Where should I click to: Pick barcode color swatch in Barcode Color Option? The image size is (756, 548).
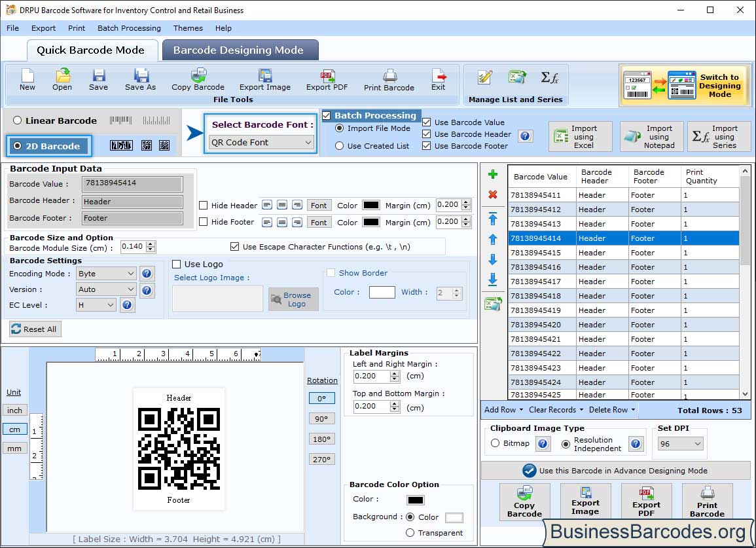click(415, 500)
